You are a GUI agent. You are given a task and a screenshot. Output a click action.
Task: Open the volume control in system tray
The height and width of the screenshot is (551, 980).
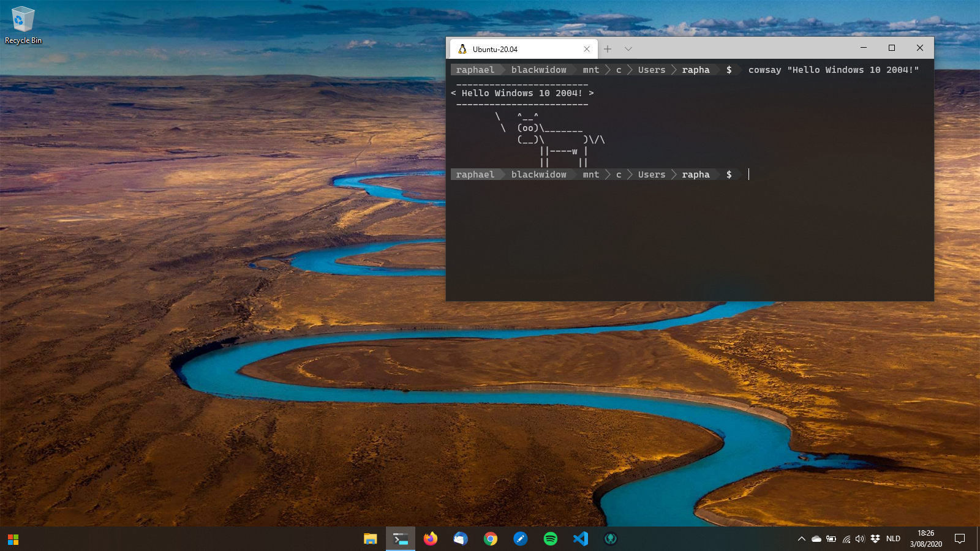[860, 539]
